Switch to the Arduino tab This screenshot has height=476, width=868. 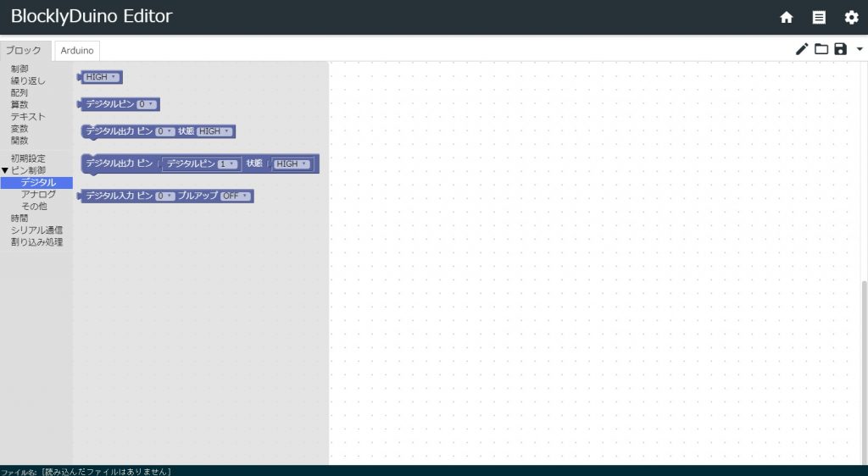tap(77, 50)
